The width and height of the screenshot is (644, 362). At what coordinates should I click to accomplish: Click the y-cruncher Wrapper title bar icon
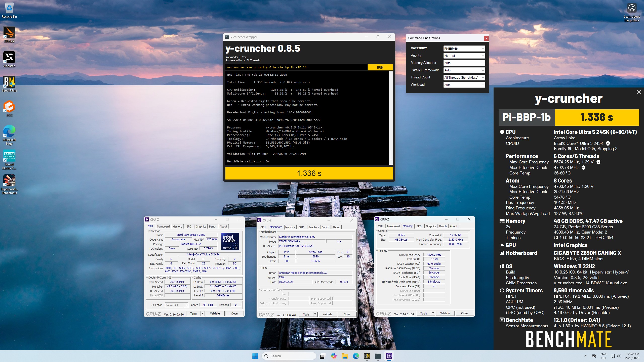coord(227,37)
